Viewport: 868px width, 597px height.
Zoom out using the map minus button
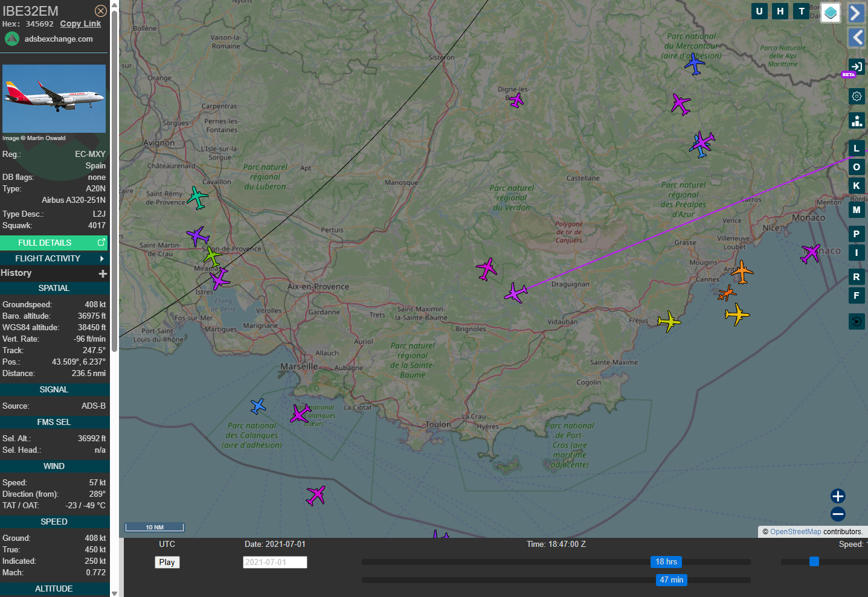tap(838, 514)
